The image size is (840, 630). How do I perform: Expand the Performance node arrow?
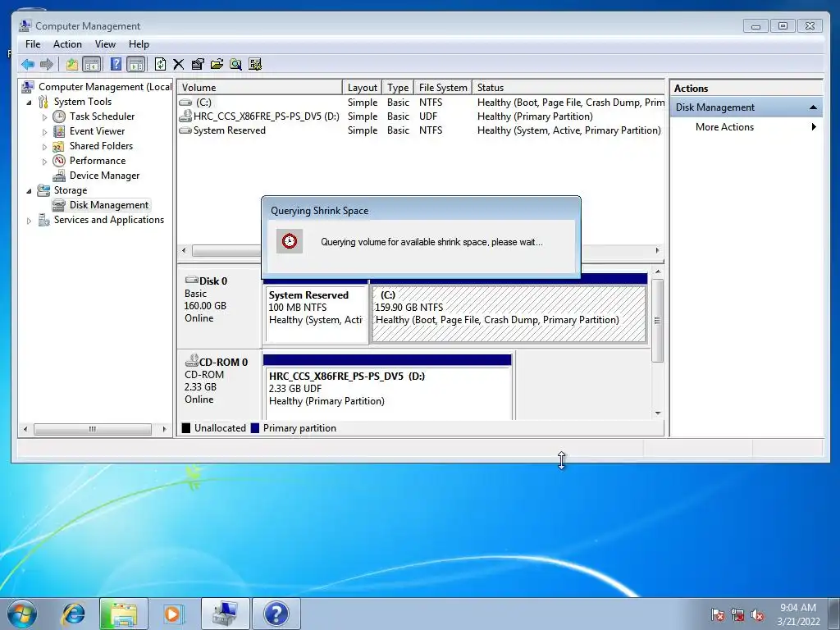click(x=44, y=162)
